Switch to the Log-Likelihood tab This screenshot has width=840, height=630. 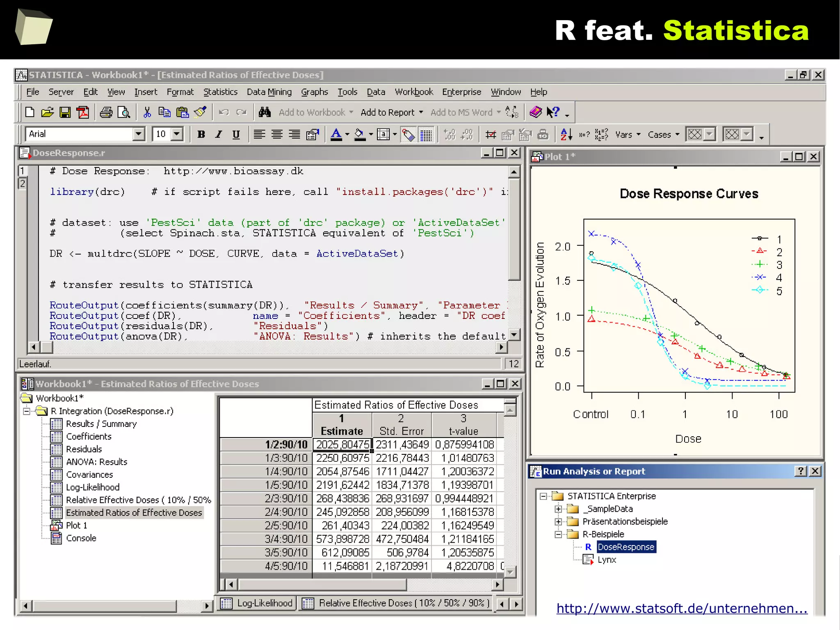(257, 603)
